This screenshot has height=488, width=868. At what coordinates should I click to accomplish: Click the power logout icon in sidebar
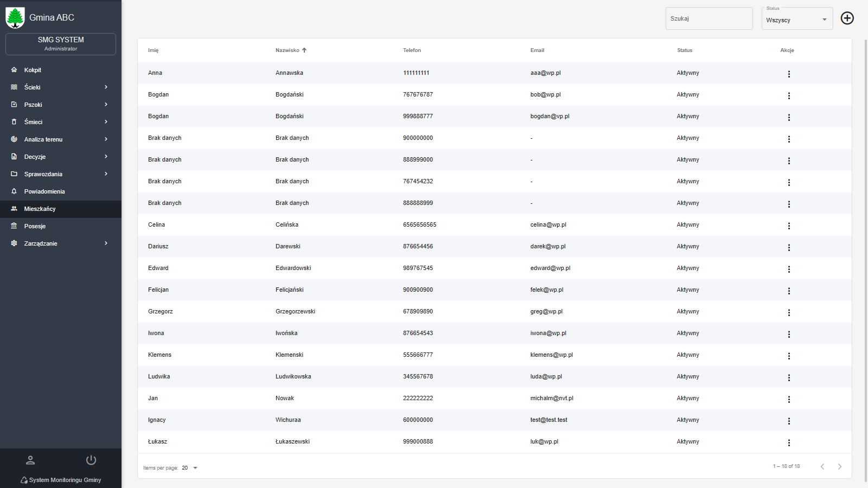click(x=91, y=460)
